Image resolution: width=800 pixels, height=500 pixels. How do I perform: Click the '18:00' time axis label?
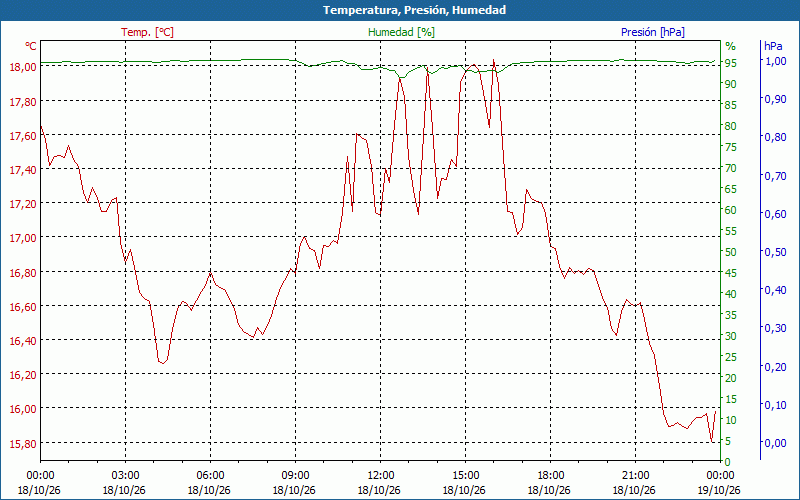coord(550,476)
